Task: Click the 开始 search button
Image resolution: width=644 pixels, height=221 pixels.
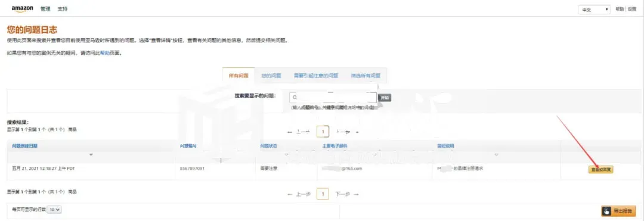Action: click(x=385, y=98)
